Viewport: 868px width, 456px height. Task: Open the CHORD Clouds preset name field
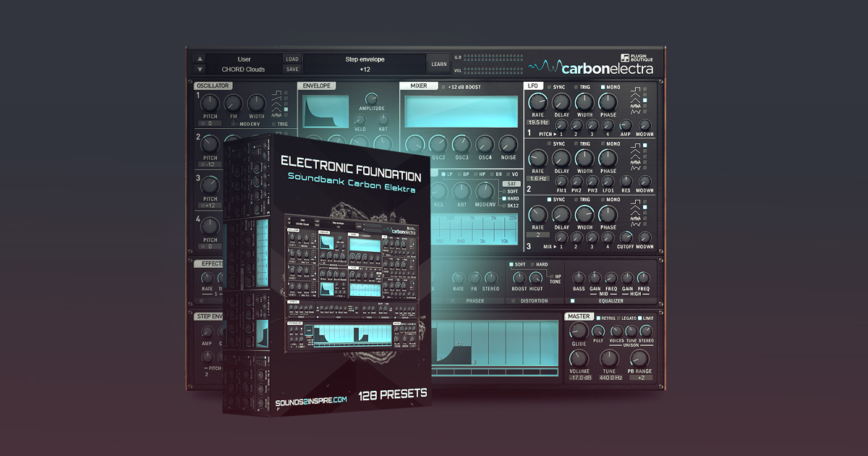pyautogui.click(x=244, y=69)
